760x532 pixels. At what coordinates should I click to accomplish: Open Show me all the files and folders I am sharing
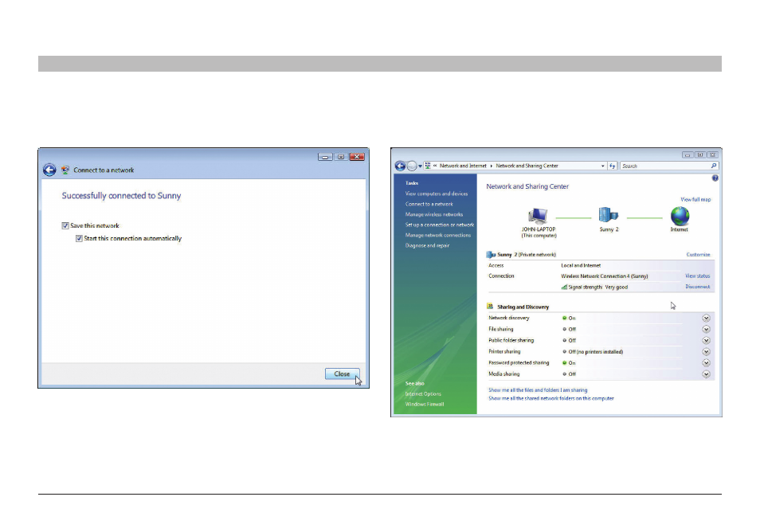pyautogui.click(x=538, y=390)
